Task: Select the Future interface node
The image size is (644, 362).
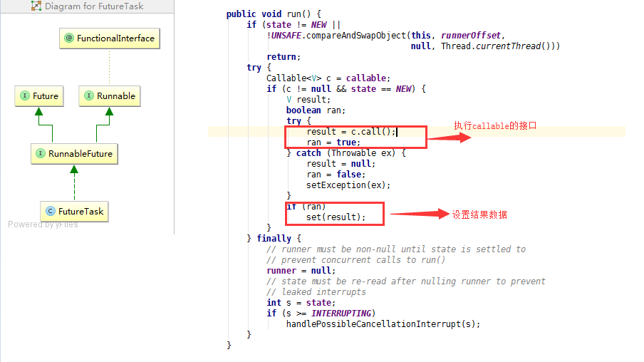Action: point(39,95)
